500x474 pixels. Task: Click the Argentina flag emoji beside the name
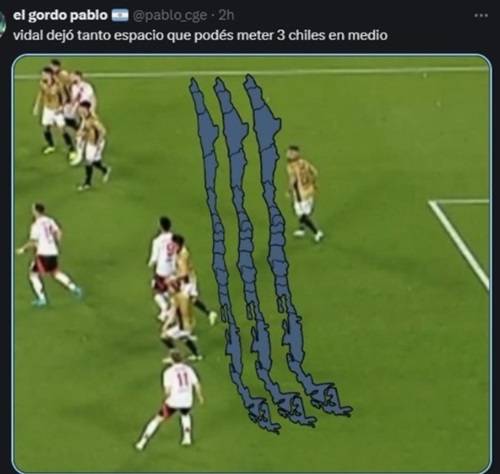pyautogui.click(x=120, y=15)
